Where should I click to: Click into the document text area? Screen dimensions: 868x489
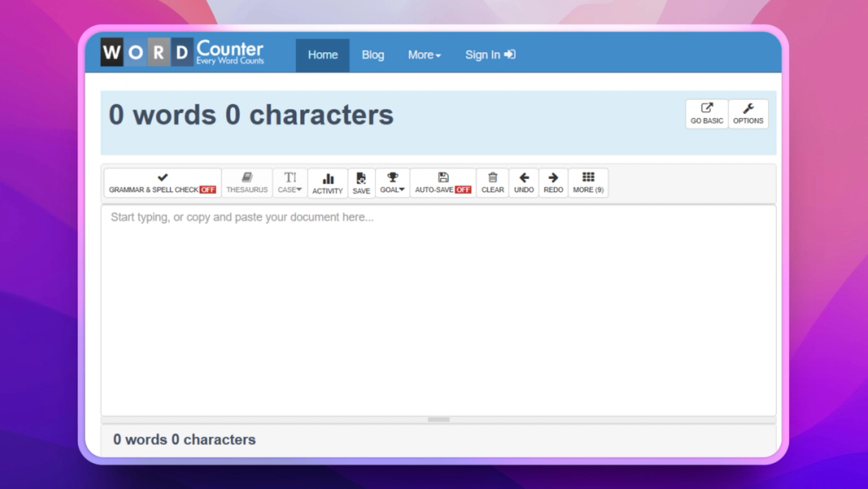coord(438,310)
